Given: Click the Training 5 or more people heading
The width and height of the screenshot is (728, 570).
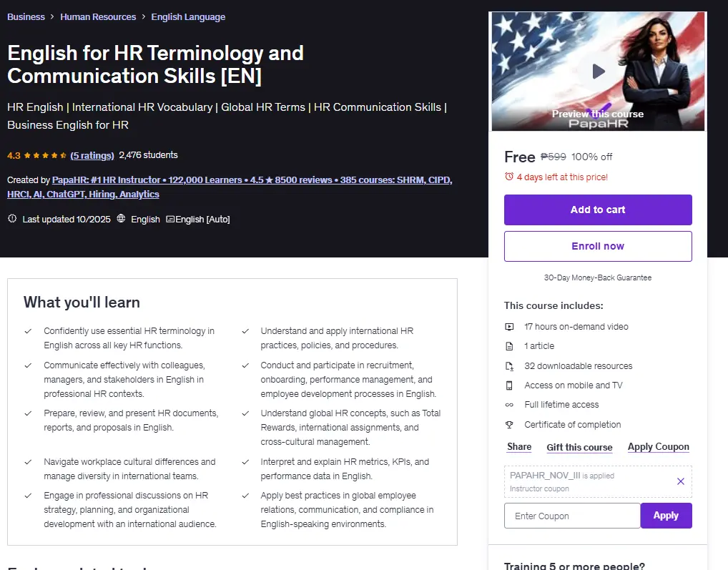Looking at the screenshot, I should [x=574, y=566].
